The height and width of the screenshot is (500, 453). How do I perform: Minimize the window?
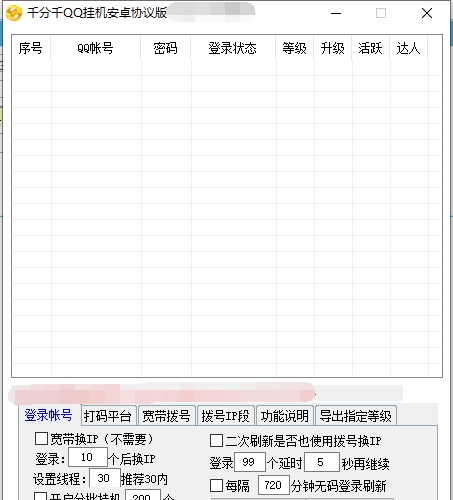(x=336, y=13)
